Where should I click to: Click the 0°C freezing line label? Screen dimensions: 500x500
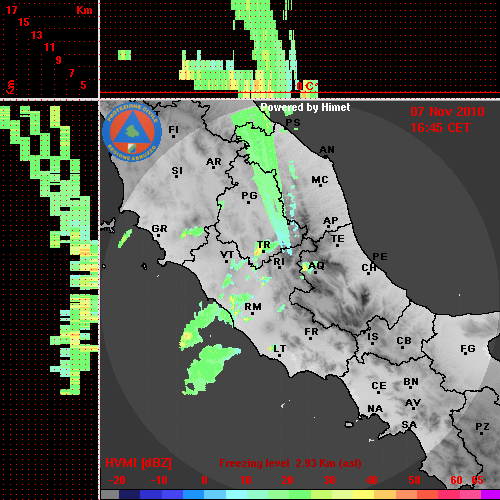tap(307, 86)
